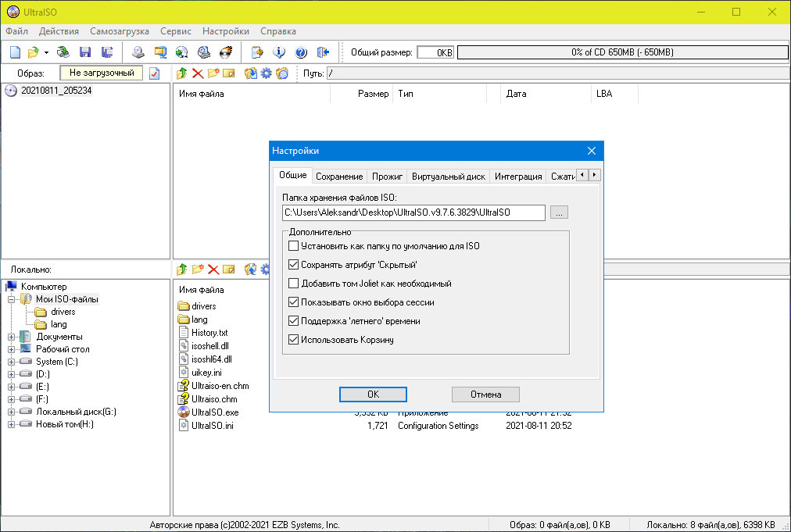Select 'History.txt' in local file list
Image resolution: width=791 pixels, height=532 pixels.
coord(209,333)
